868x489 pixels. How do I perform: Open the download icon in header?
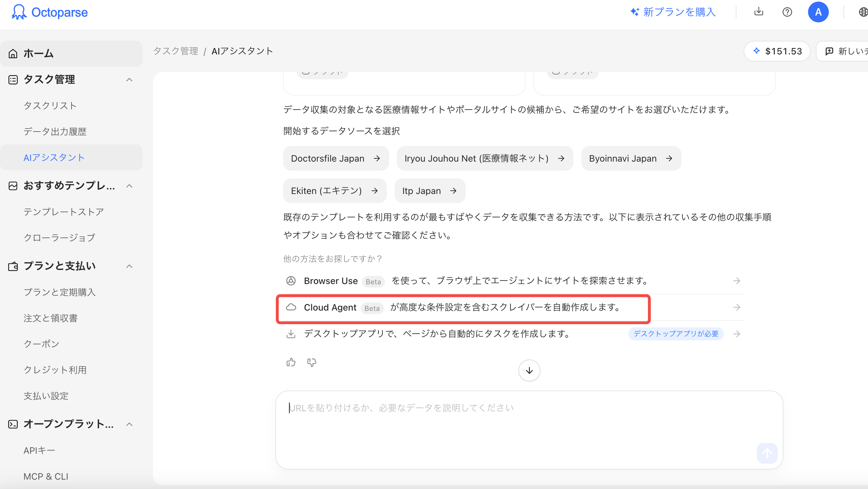point(758,12)
